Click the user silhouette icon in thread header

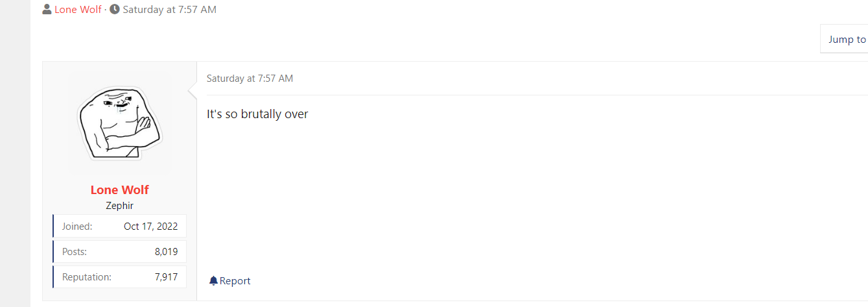[x=47, y=10]
